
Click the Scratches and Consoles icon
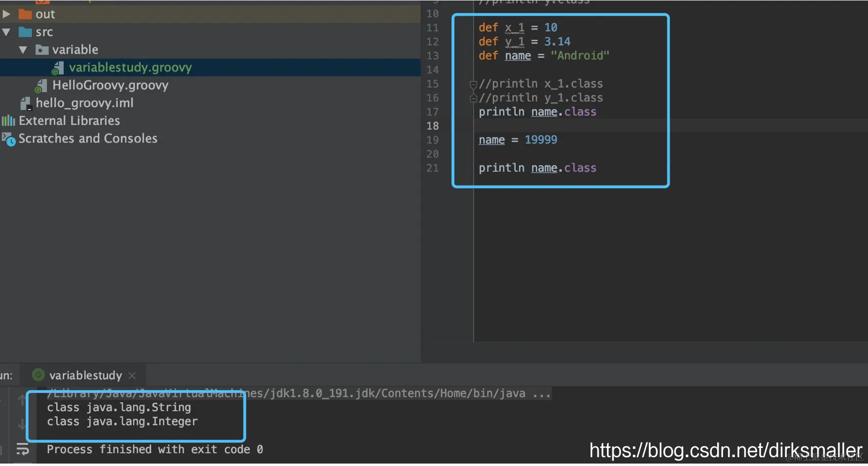8,139
